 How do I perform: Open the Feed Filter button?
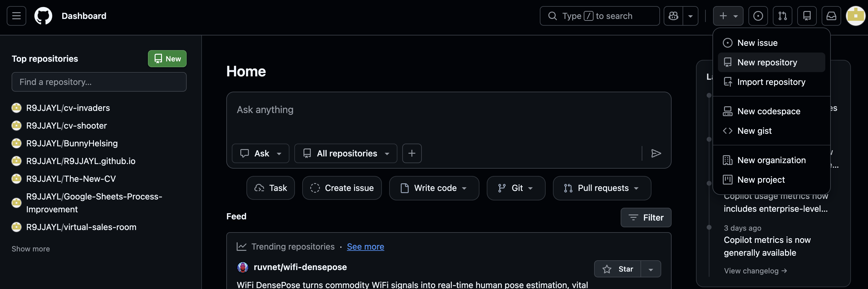pos(646,218)
